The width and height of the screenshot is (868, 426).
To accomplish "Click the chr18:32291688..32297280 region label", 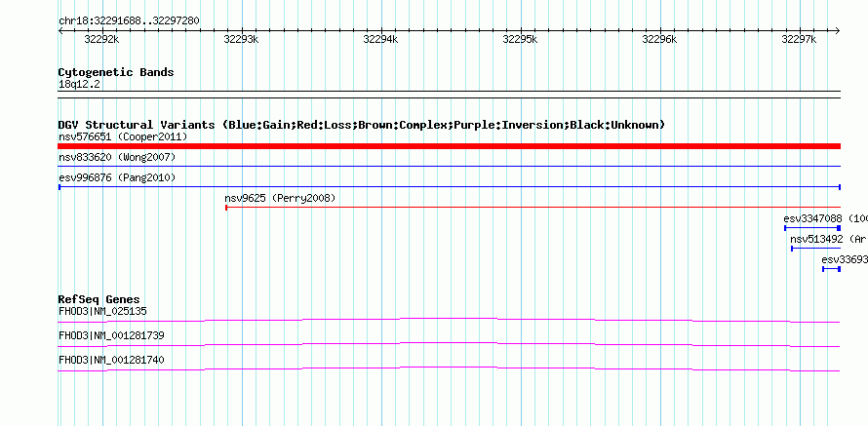I will pos(129,21).
